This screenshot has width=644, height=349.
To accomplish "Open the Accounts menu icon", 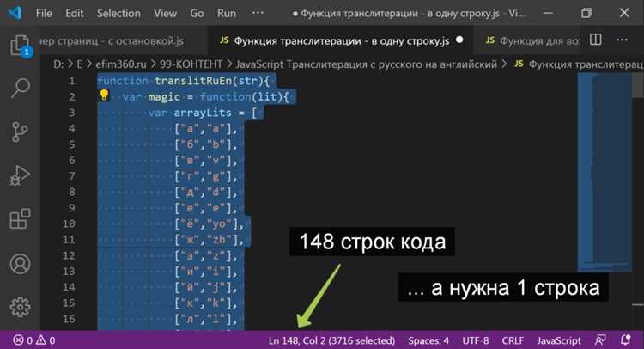I will pos(20,264).
